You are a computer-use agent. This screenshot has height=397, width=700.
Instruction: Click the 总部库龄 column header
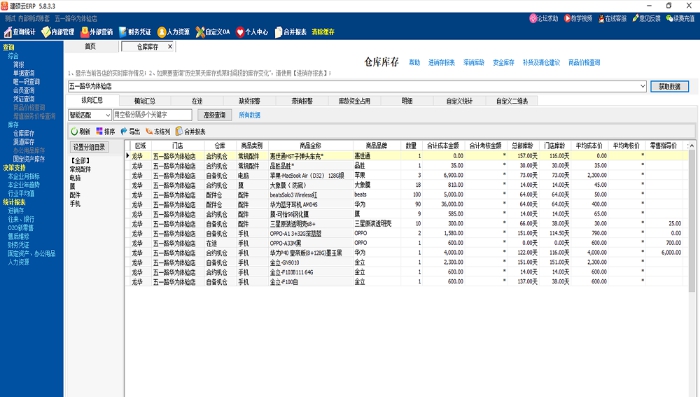coord(522,146)
